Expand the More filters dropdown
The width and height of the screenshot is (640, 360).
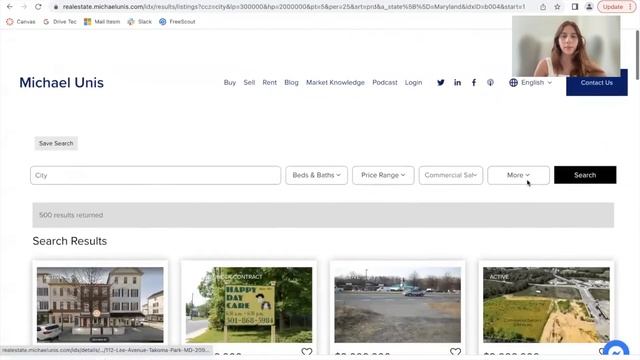click(518, 175)
